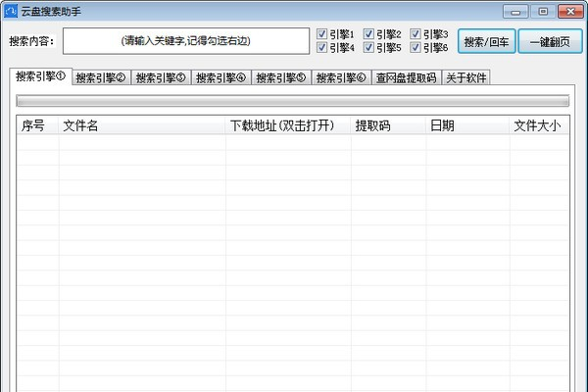Toggle the 引擎6 checkbox
Viewport: 588px width, 392px height.
[415, 47]
